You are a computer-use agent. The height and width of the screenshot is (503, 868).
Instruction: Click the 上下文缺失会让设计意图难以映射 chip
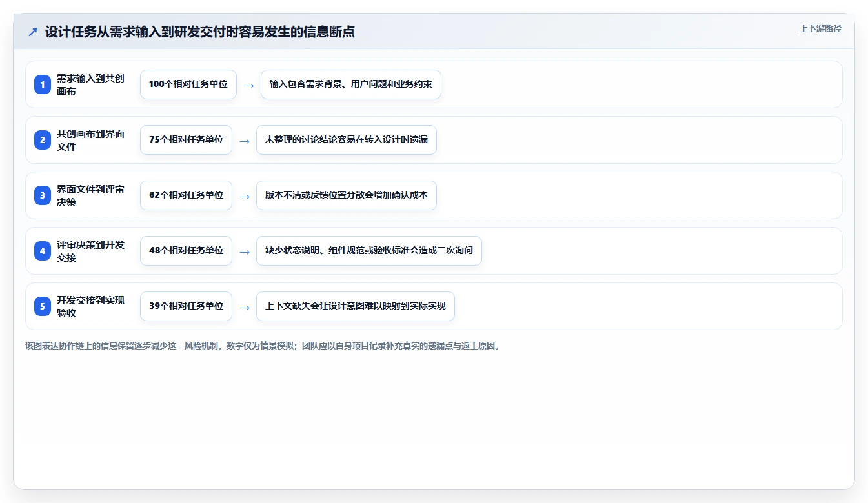(356, 306)
